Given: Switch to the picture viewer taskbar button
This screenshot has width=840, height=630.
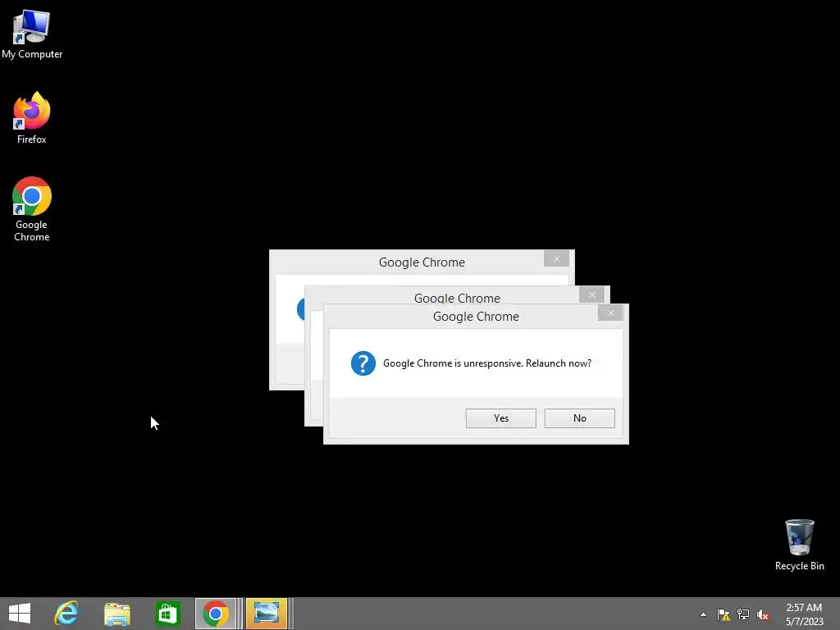Looking at the screenshot, I should pyautogui.click(x=267, y=614).
